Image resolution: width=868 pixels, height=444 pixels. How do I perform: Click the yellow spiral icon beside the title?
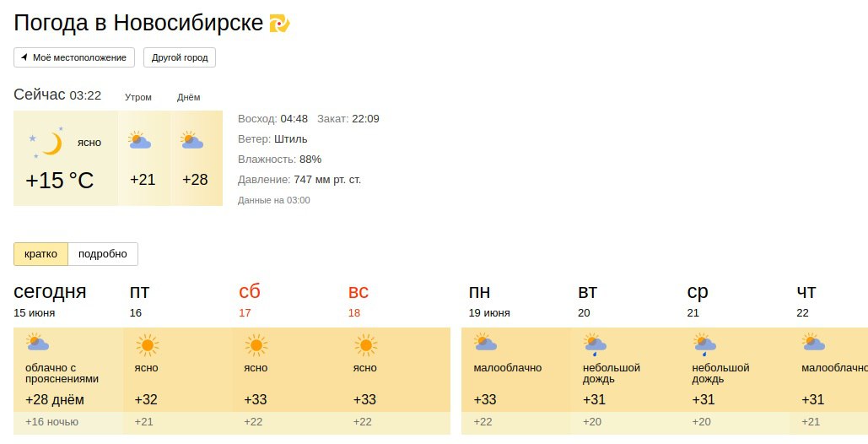(x=279, y=24)
